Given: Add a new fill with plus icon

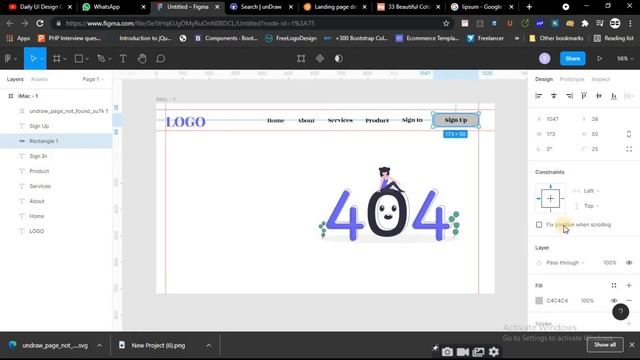Looking at the screenshot, I should [x=629, y=285].
